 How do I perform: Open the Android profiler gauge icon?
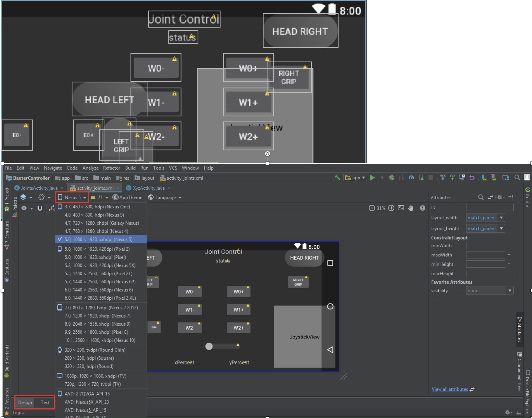pos(411,178)
